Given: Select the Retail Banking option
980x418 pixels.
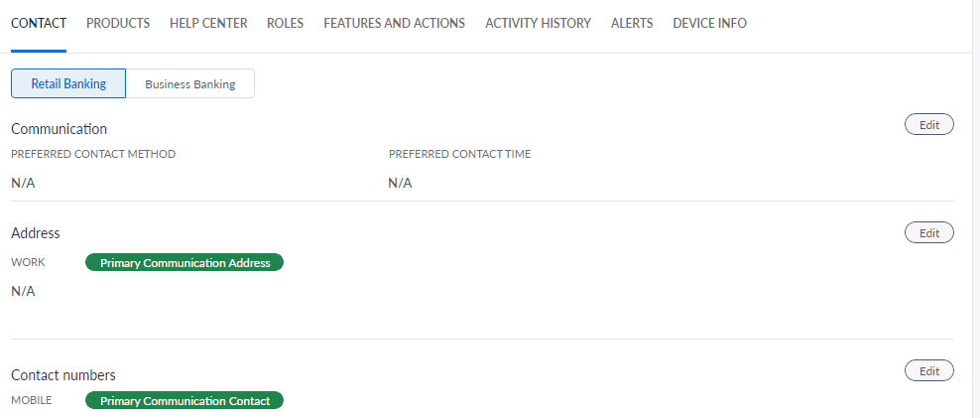Looking at the screenshot, I should [68, 84].
